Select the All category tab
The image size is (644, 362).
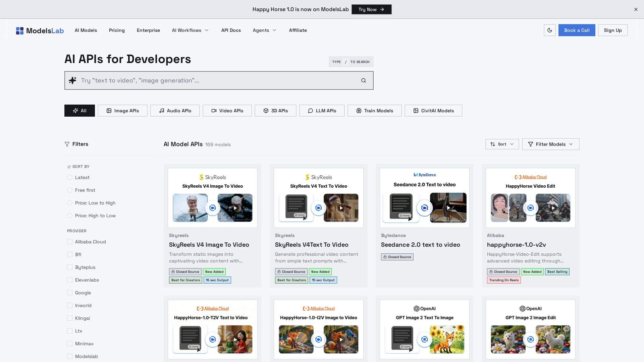point(79,111)
